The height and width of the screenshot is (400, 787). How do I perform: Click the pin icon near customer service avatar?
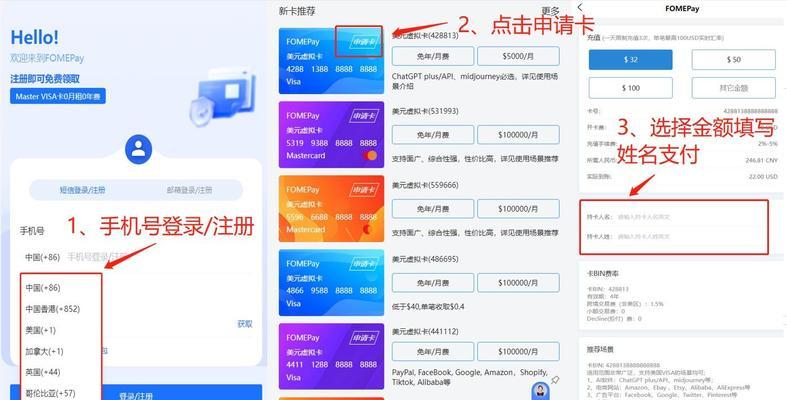(555, 380)
